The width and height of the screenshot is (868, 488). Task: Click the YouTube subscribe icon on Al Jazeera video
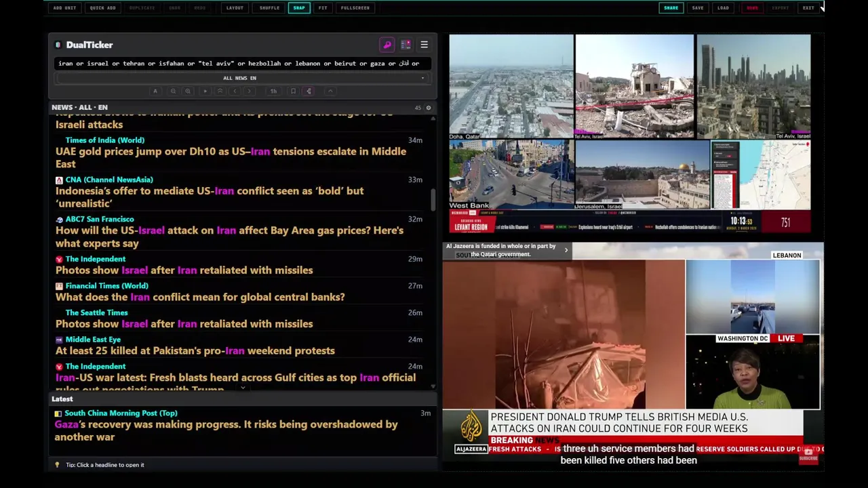pyautogui.click(x=808, y=456)
